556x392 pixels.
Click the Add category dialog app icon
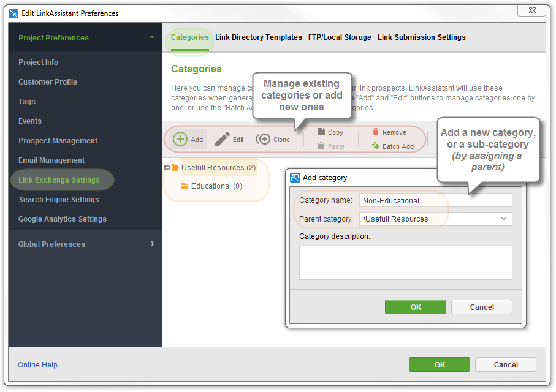coord(295,178)
